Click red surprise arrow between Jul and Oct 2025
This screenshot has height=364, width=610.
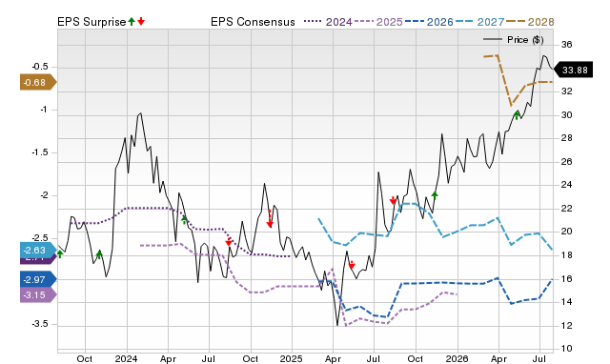pyautogui.click(x=393, y=201)
